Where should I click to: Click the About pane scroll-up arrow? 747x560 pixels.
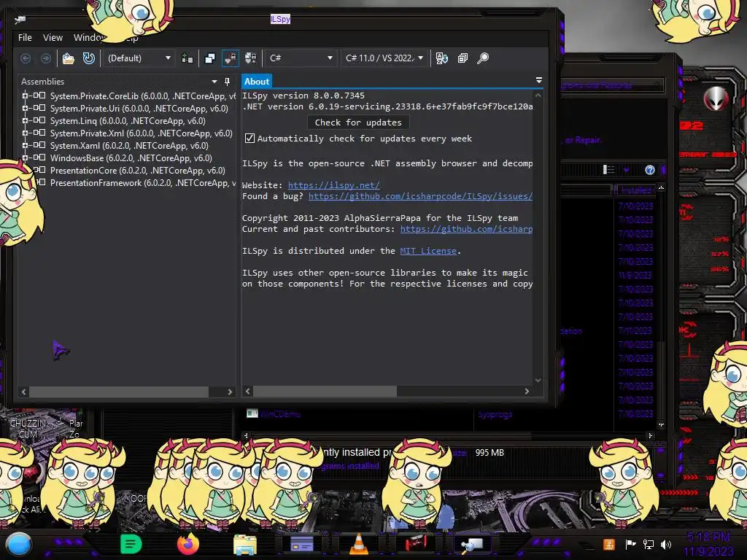tap(538, 96)
